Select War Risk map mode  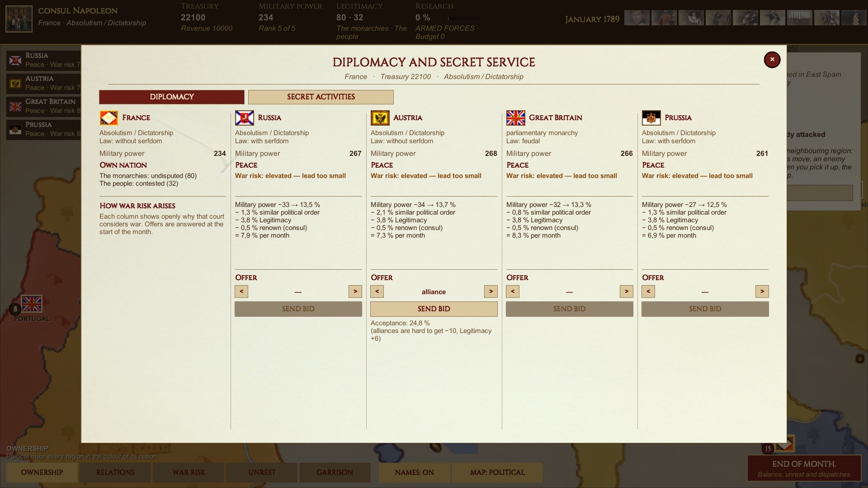tap(189, 473)
